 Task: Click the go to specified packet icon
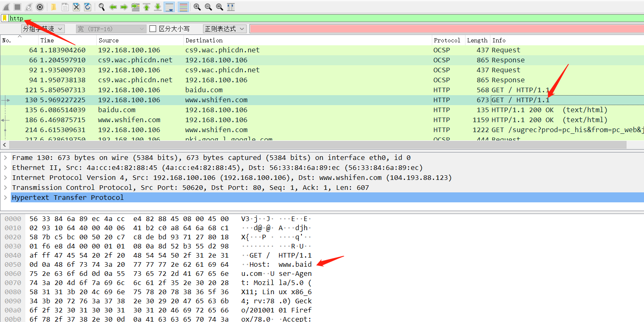click(135, 7)
